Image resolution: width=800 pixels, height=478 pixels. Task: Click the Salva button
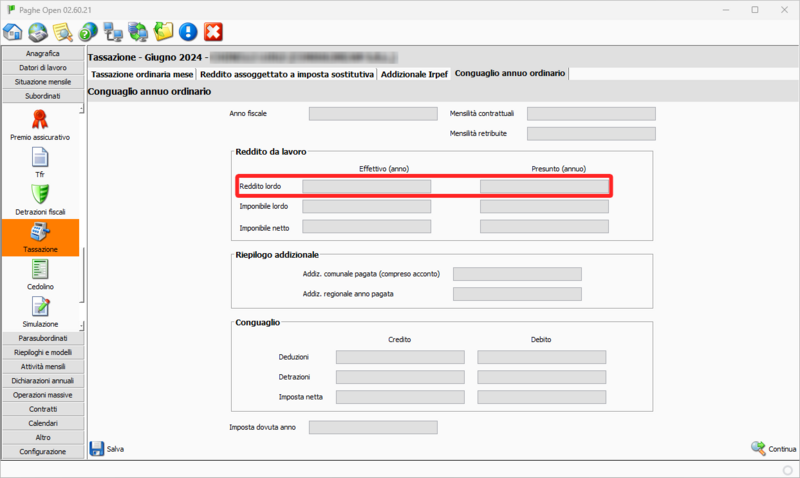point(107,449)
